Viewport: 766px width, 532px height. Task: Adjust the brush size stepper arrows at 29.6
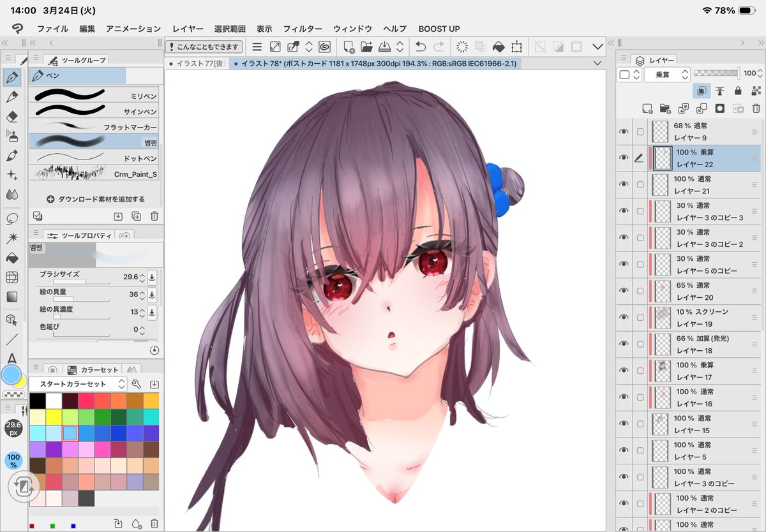(142, 277)
